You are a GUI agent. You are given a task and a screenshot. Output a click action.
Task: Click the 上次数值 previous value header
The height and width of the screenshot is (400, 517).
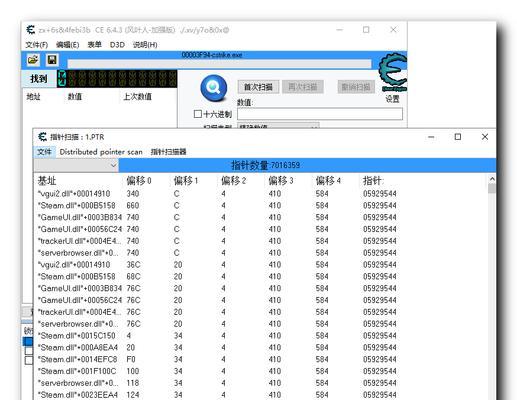click(x=138, y=97)
